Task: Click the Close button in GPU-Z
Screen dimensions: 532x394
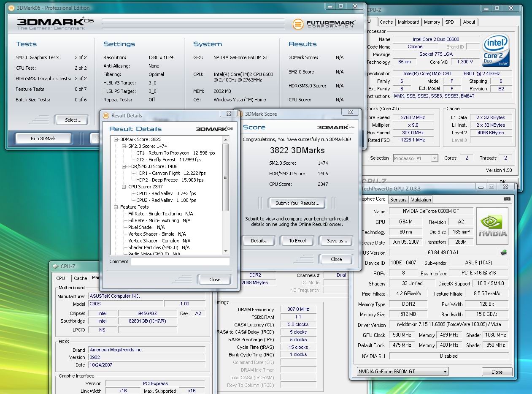Action: [497, 372]
